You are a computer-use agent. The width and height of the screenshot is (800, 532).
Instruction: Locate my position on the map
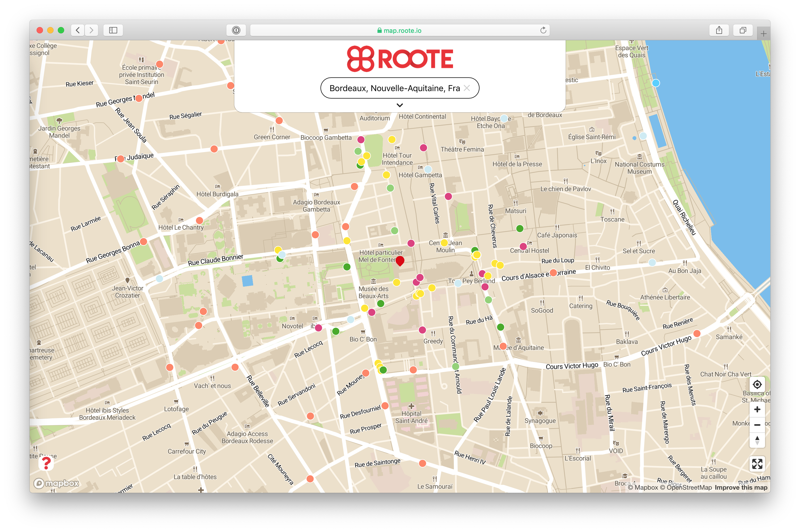757,384
